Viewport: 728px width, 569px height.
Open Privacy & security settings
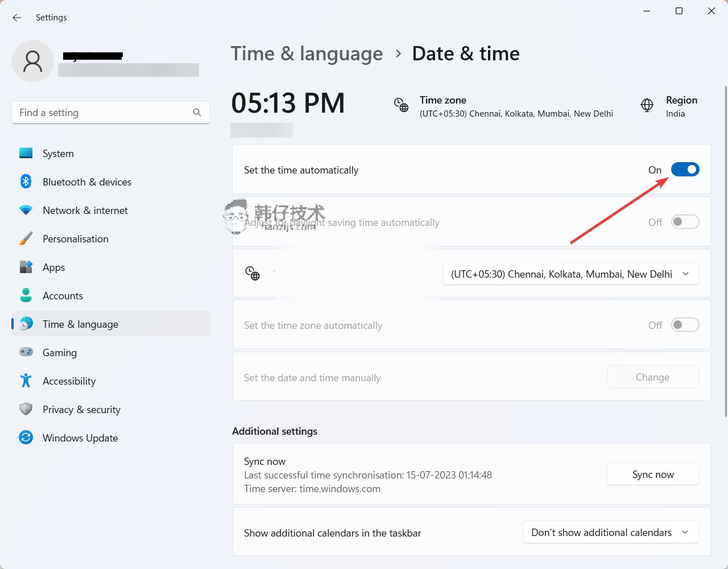coord(81,410)
